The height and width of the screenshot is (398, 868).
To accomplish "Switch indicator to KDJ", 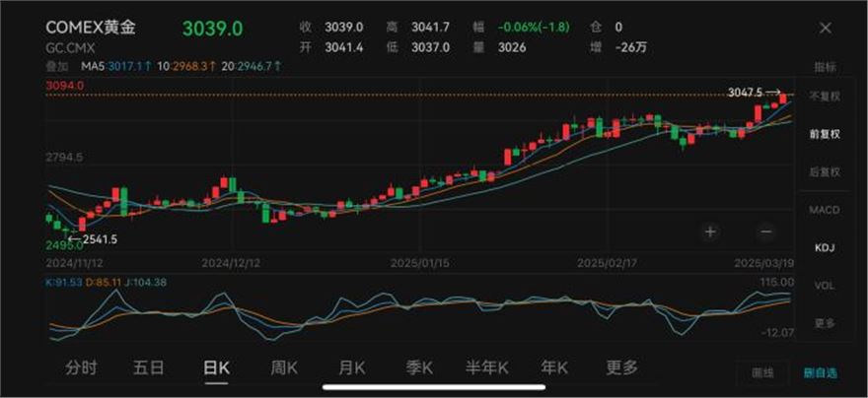I will pos(824,248).
